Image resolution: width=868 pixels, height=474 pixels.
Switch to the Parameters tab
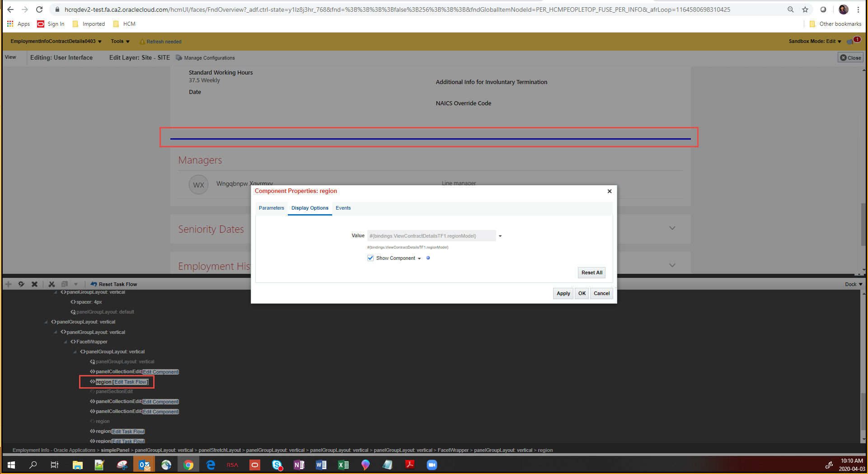pos(272,208)
